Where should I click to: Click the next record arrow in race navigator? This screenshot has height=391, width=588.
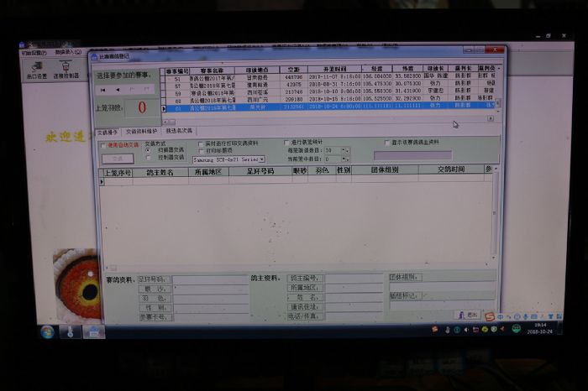(x=133, y=89)
